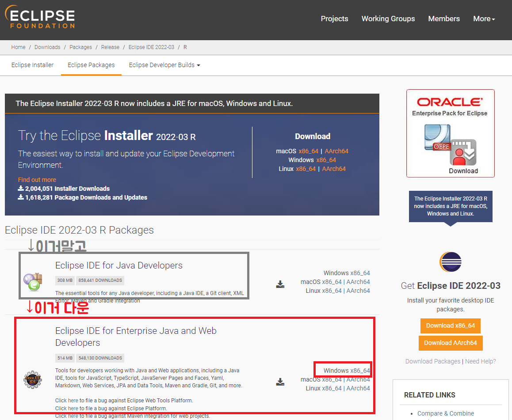Switch to the Eclipse Packages tab
Viewport: 512px width, 420px height.
pos(91,65)
